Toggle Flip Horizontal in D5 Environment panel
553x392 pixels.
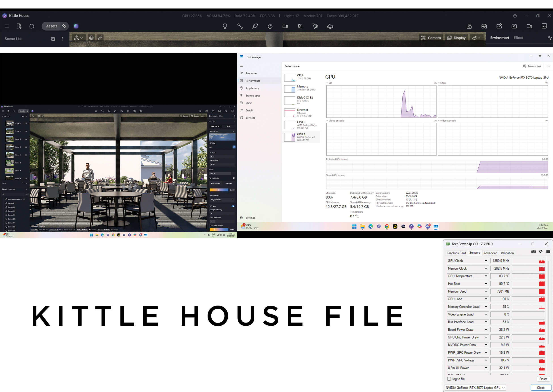[234, 178]
